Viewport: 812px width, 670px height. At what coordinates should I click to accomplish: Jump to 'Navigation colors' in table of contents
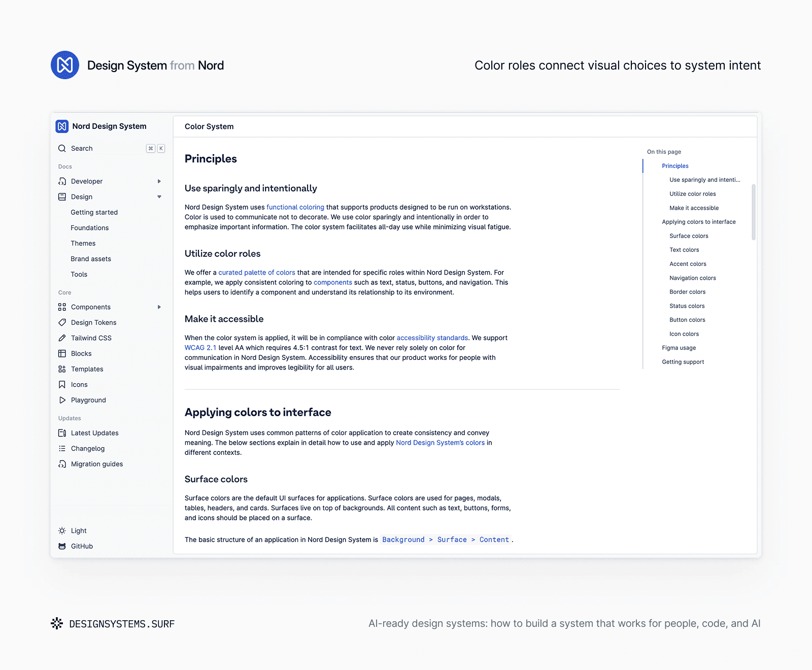click(693, 278)
